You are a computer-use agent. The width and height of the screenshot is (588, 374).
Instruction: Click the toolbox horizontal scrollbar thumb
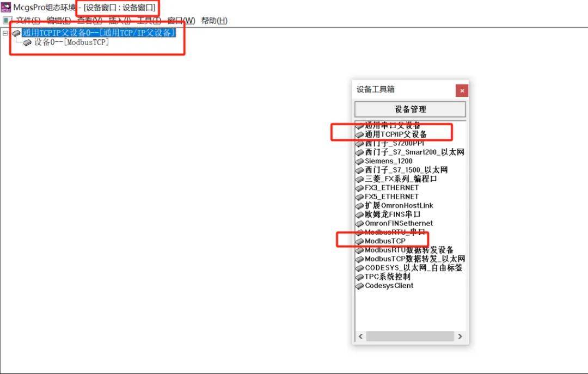tap(409, 336)
